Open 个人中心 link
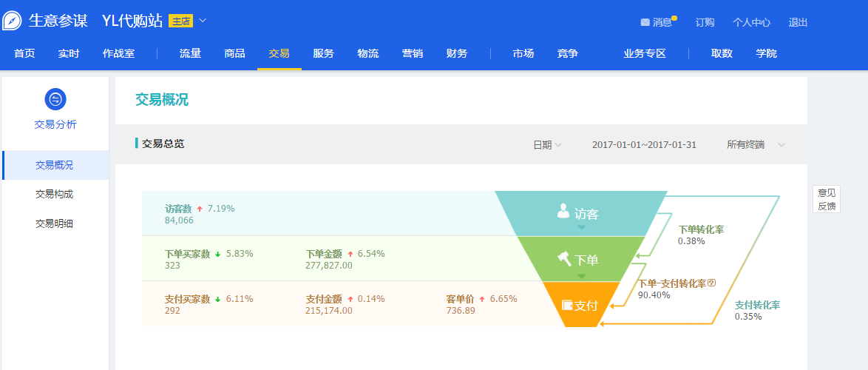 tap(751, 23)
